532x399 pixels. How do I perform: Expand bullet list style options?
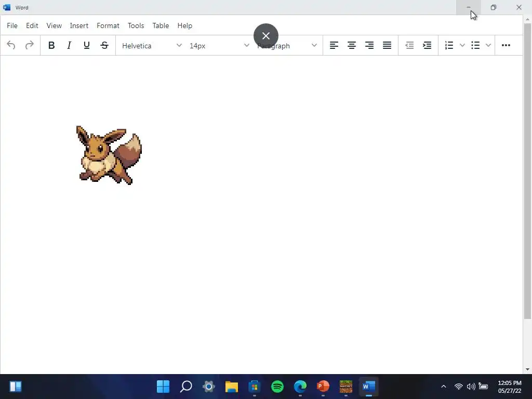(488, 45)
